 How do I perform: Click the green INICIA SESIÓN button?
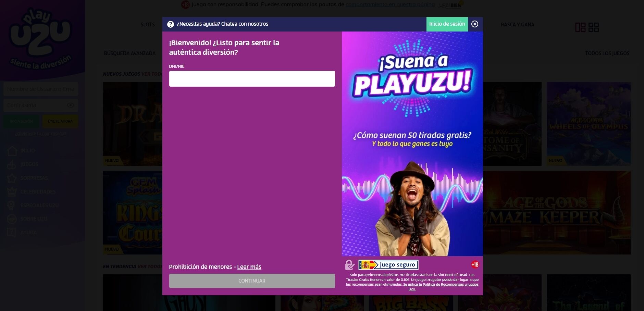pos(21,121)
